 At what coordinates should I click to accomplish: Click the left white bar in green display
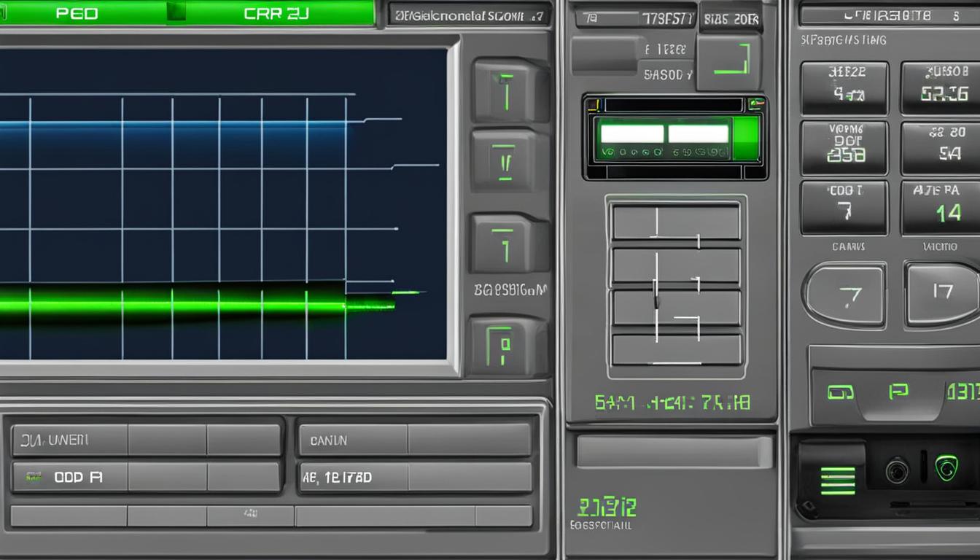(631, 134)
